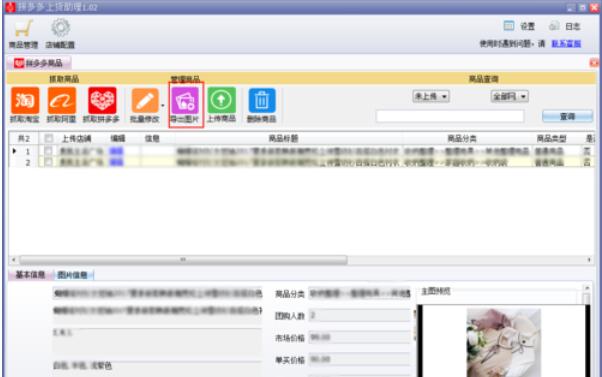The height and width of the screenshot is (377, 602).
Task: Open the 日志 log viewer
Action: click(565, 26)
